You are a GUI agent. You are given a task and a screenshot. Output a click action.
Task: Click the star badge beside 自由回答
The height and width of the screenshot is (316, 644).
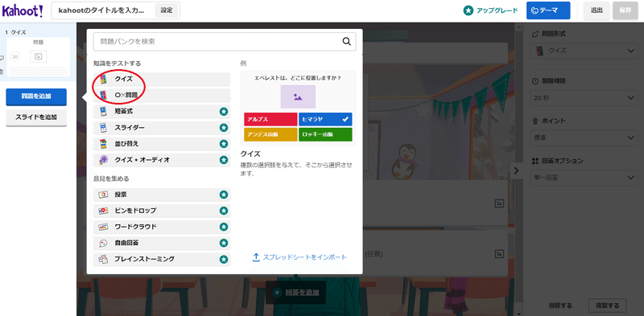click(x=224, y=243)
